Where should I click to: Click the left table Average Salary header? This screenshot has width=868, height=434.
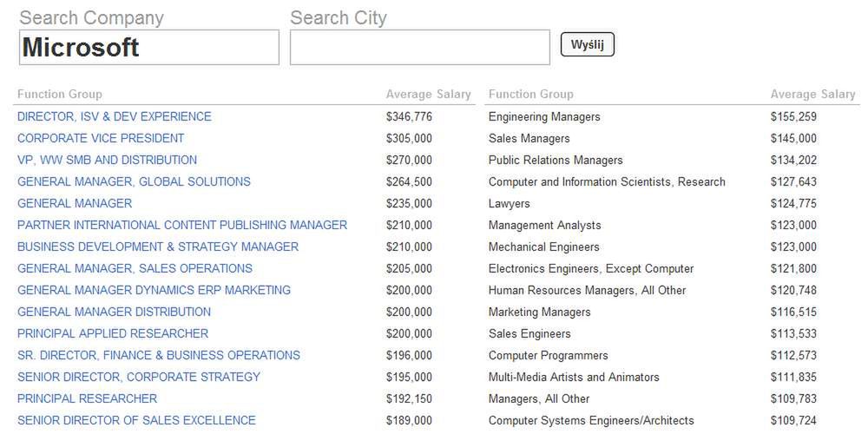coord(429,94)
